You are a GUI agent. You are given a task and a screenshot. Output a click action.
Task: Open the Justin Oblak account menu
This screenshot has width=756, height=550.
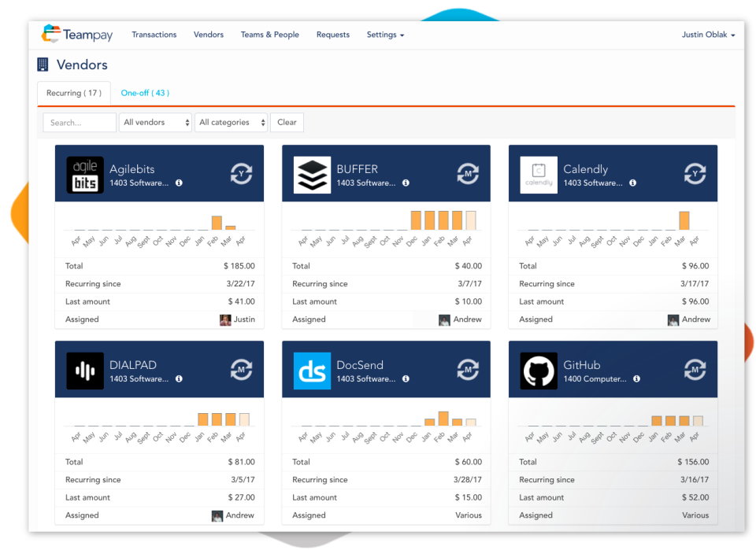coord(707,35)
